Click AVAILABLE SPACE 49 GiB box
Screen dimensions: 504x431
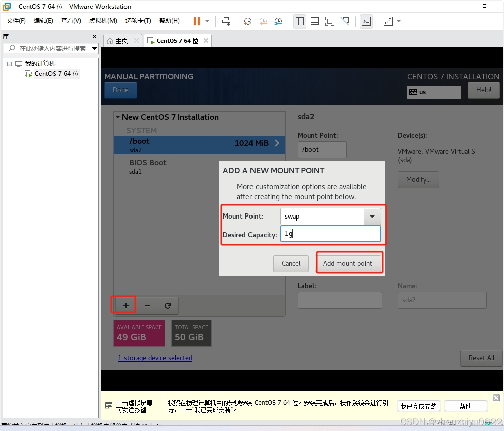(x=139, y=333)
